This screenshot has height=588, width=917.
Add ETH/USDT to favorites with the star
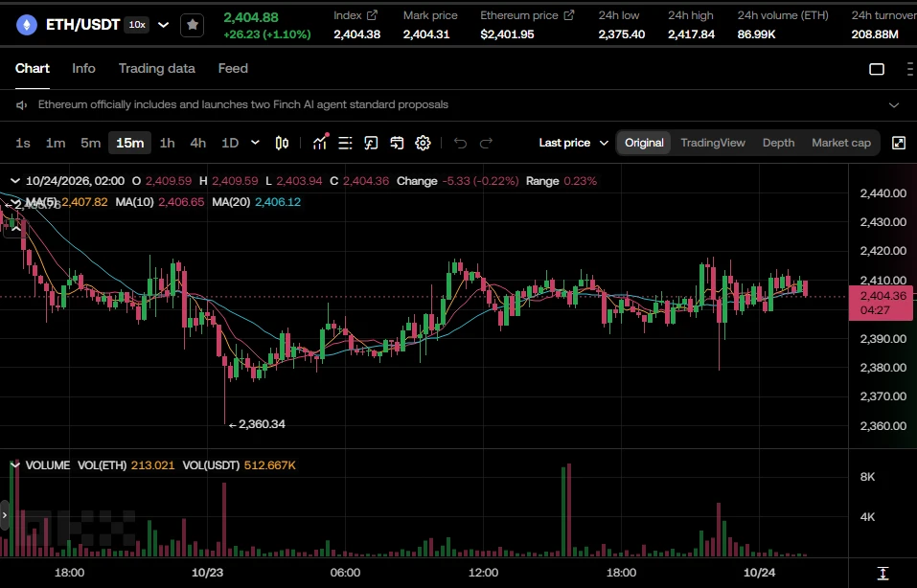pyautogui.click(x=193, y=25)
